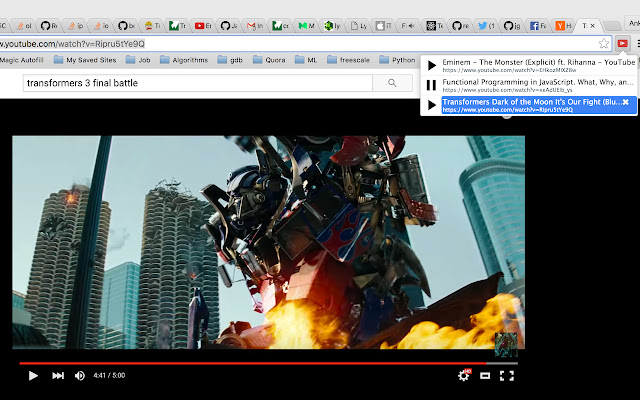Close the current active tab with X

click(x=593, y=26)
